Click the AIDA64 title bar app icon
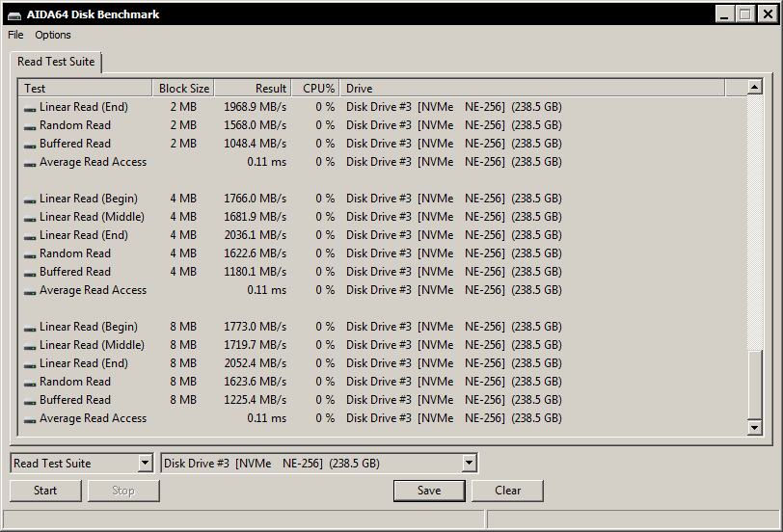 point(14,14)
